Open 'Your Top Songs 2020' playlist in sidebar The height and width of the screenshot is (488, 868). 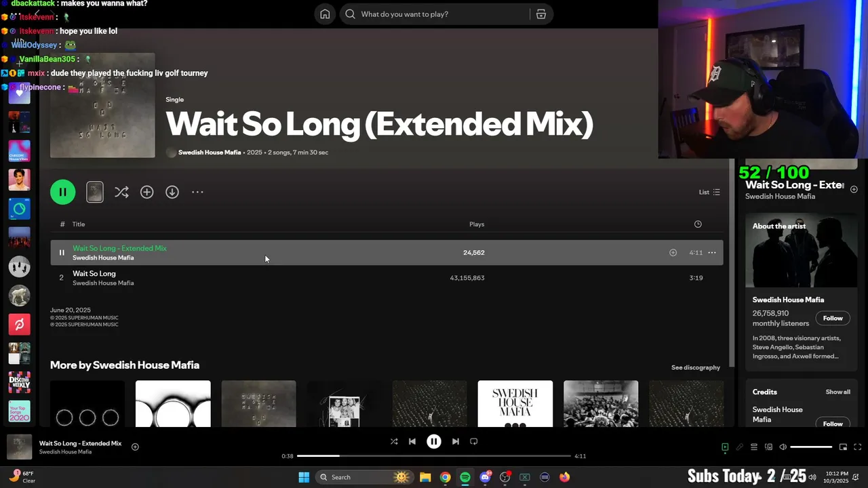[x=19, y=411]
